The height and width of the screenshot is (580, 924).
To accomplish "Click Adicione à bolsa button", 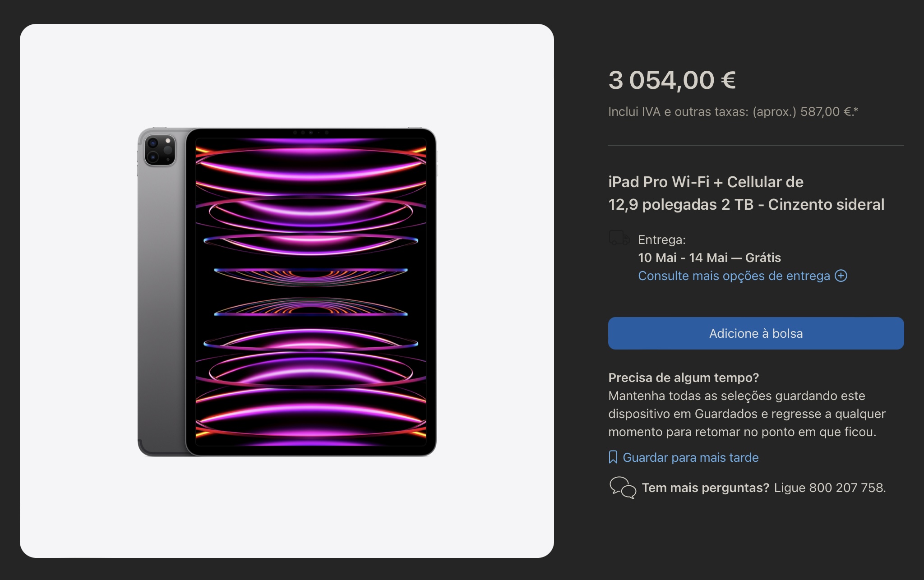I will 755,333.
